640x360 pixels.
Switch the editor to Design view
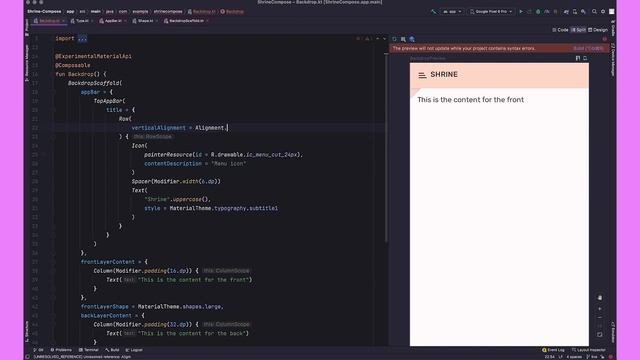(x=598, y=30)
